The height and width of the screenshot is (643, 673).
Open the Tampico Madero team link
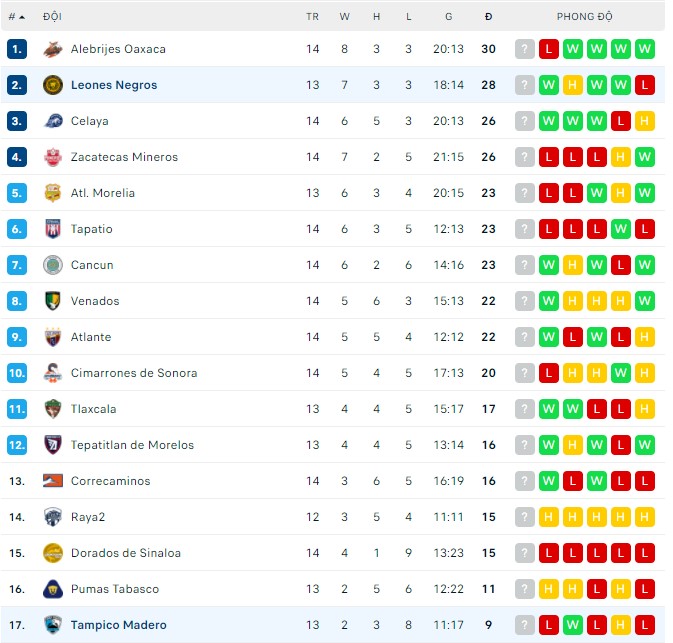[118, 625]
